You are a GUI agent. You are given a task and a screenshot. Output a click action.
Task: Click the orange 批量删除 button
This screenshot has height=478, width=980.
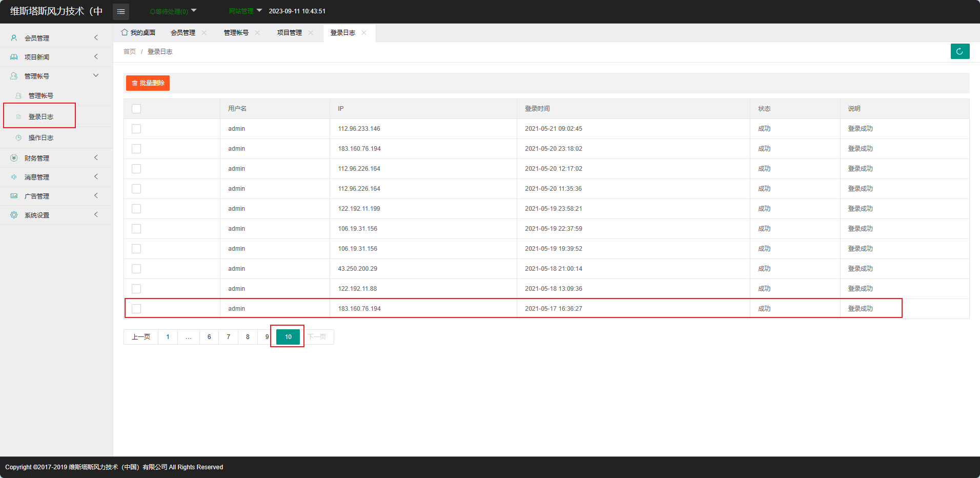pos(148,83)
